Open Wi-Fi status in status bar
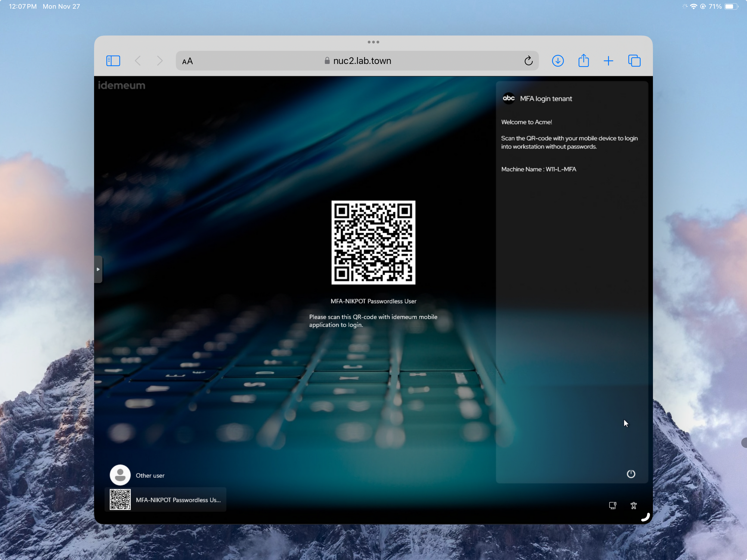Image resolution: width=747 pixels, height=560 pixels. pyautogui.click(x=694, y=6)
